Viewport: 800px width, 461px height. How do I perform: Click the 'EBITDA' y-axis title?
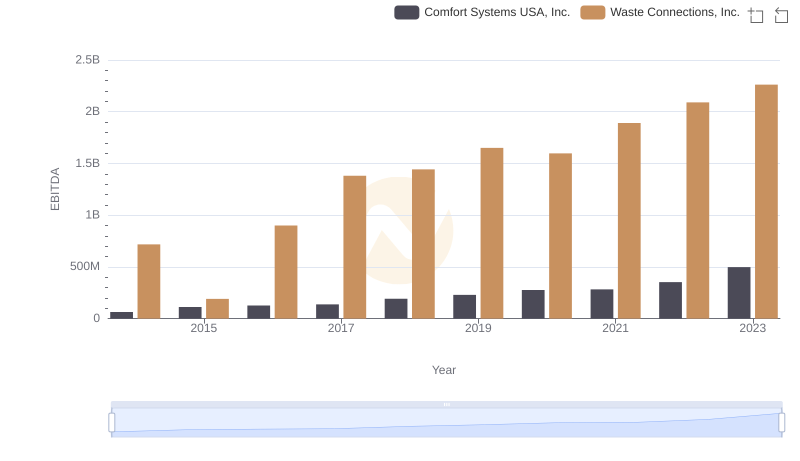point(55,189)
